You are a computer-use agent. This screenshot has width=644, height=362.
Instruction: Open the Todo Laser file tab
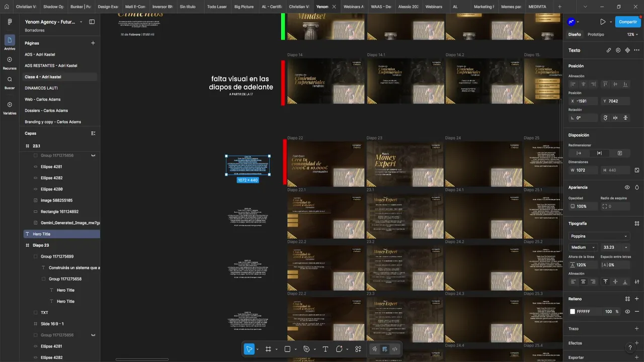click(217, 7)
